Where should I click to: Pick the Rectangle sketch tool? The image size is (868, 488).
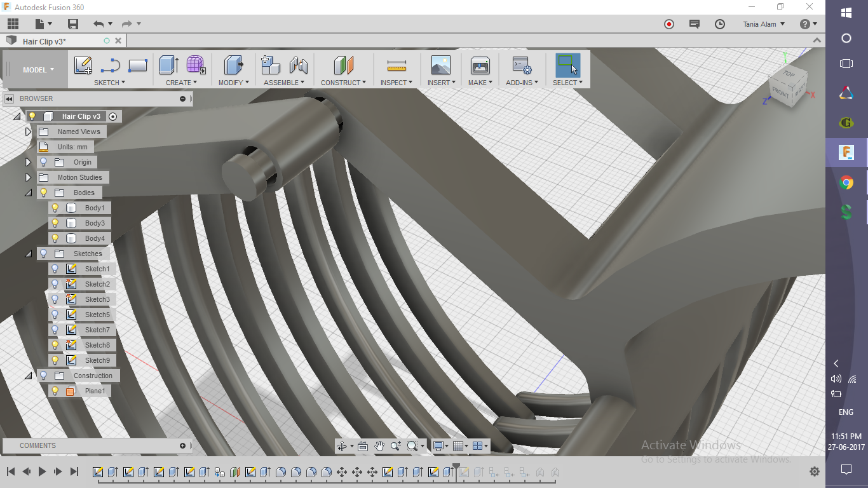[x=138, y=65]
